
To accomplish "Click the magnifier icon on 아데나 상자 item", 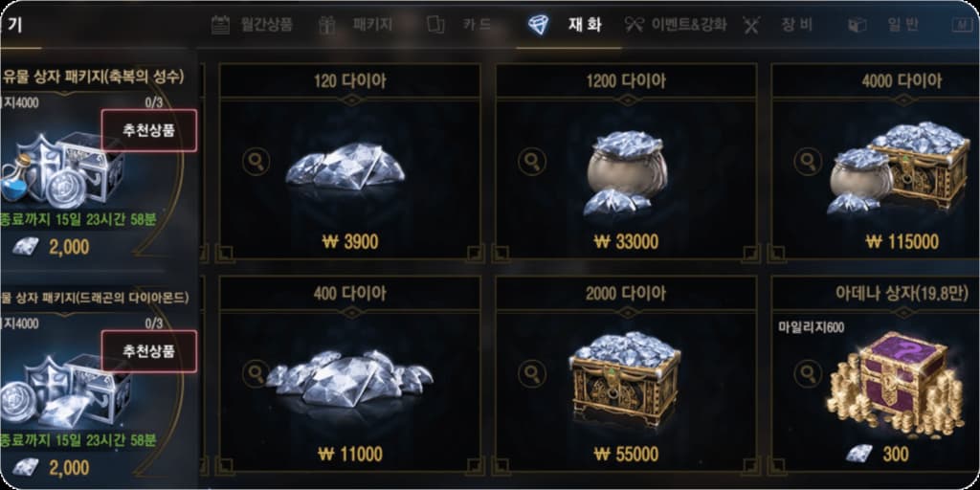I will (x=808, y=374).
